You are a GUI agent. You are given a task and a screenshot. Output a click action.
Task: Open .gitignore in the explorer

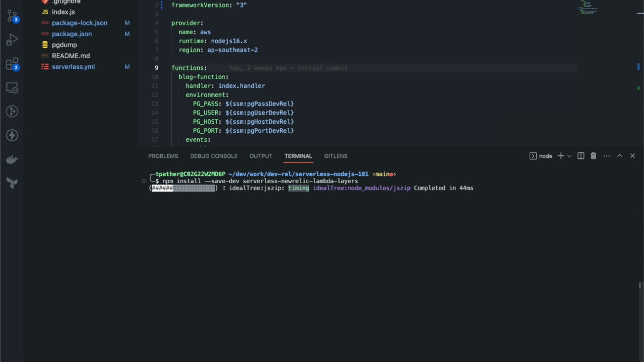66,2
